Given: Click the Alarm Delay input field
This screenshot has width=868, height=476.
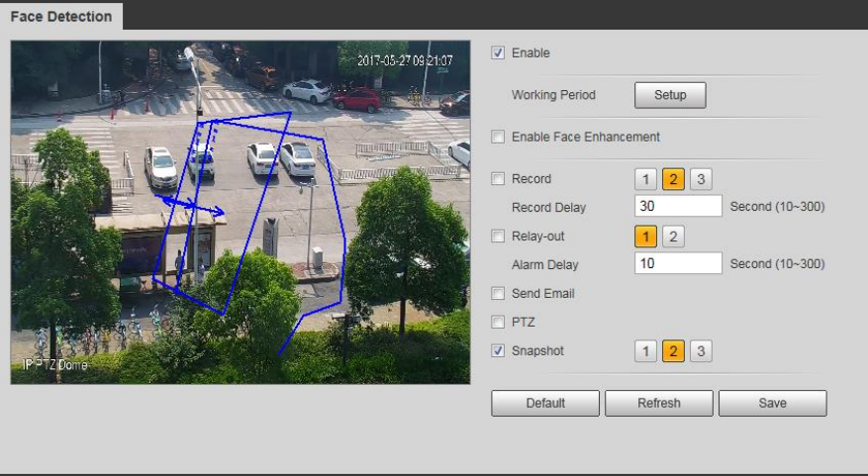Looking at the screenshot, I should [x=678, y=263].
